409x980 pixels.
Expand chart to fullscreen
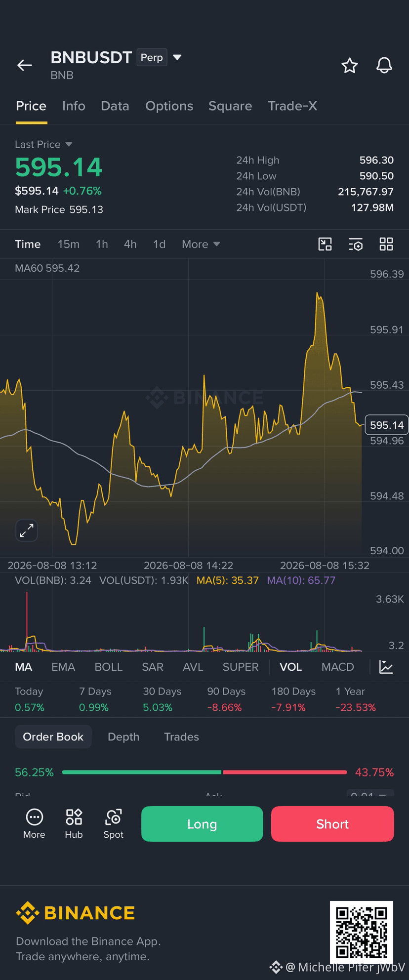(x=27, y=531)
